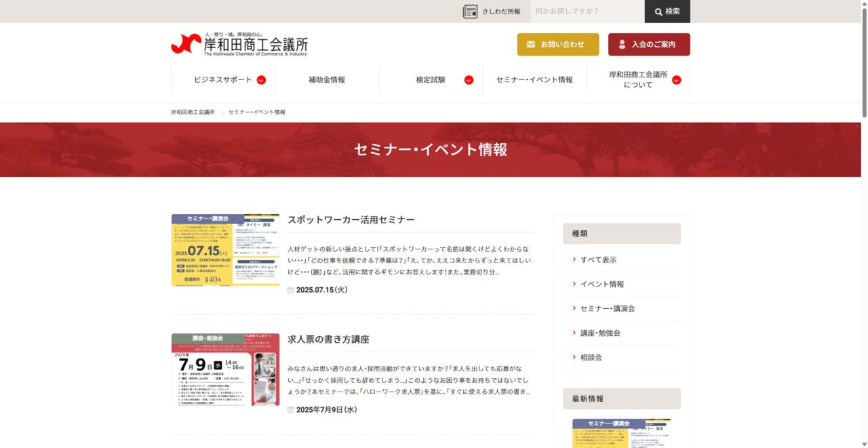
Task: Click the chevron beside すべて表示
Action: (x=574, y=260)
